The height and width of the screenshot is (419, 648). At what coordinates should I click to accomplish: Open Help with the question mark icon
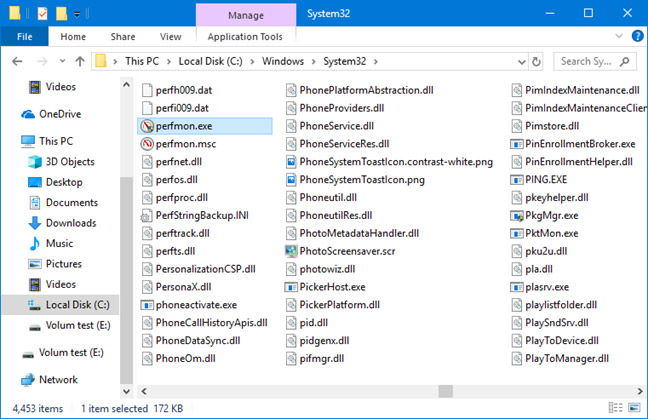coord(637,36)
